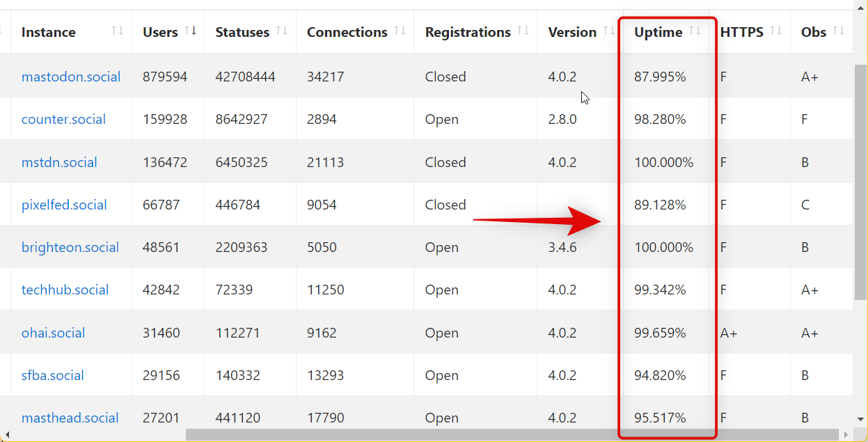Click the horizontal scrollbar thumb

(x=512, y=435)
